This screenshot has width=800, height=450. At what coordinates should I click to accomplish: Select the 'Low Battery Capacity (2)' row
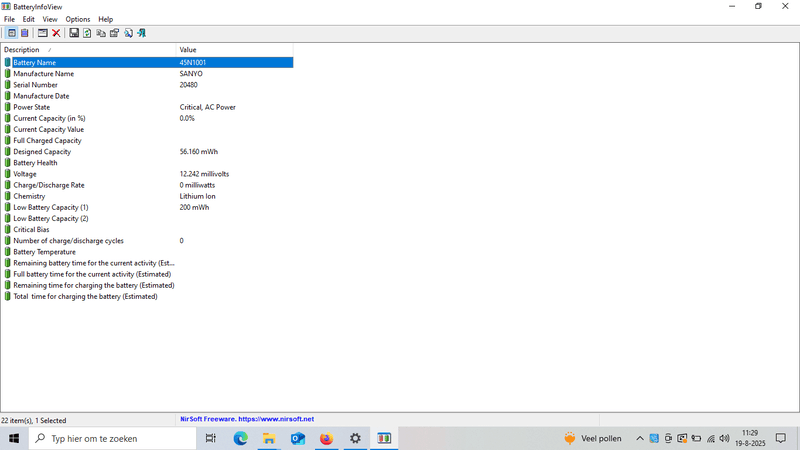pyautogui.click(x=147, y=218)
